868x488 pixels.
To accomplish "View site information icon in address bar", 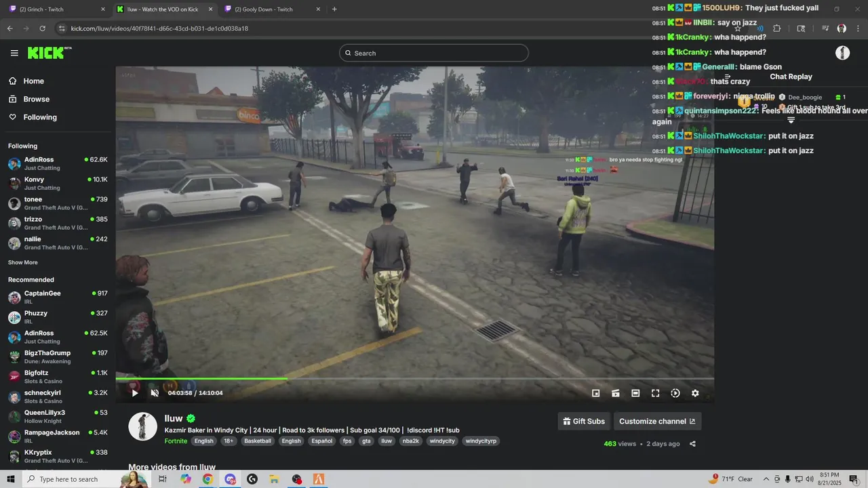I will tap(62, 28).
